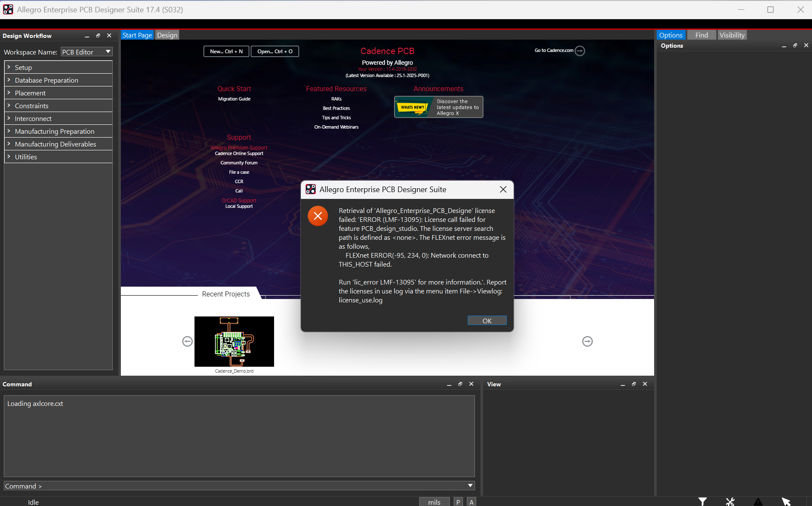Click the next recent projects arrow
Image resolution: width=812 pixels, height=506 pixels.
point(587,341)
